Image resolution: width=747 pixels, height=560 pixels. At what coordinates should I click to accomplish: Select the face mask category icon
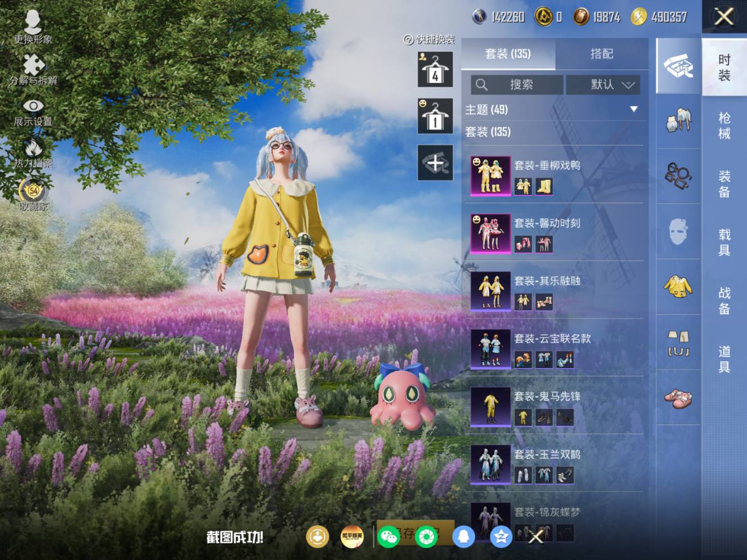678,231
